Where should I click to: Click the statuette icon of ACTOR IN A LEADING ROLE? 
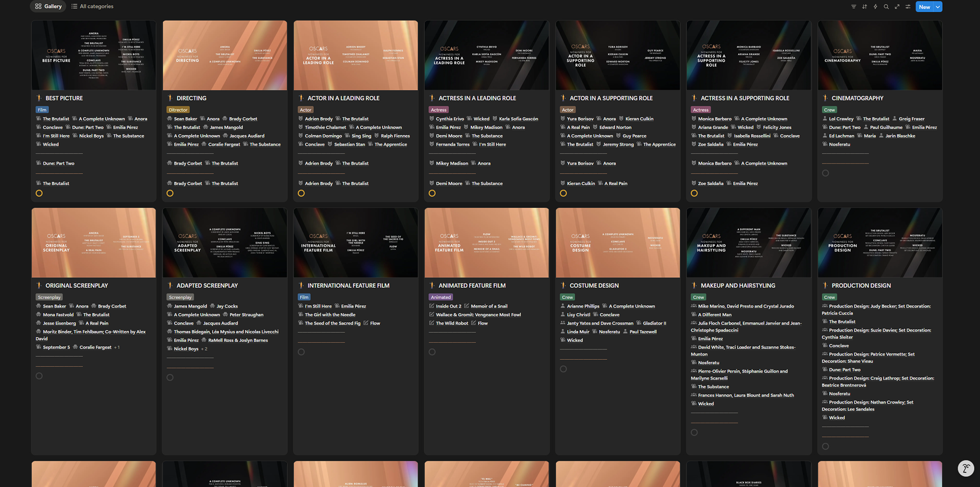coord(301,98)
